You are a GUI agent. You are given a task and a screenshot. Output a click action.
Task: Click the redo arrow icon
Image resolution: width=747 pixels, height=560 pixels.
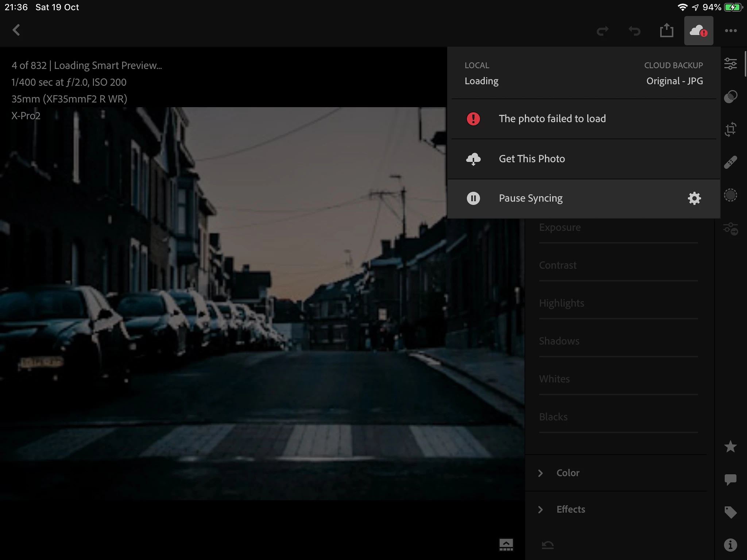pyautogui.click(x=603, y=31)
